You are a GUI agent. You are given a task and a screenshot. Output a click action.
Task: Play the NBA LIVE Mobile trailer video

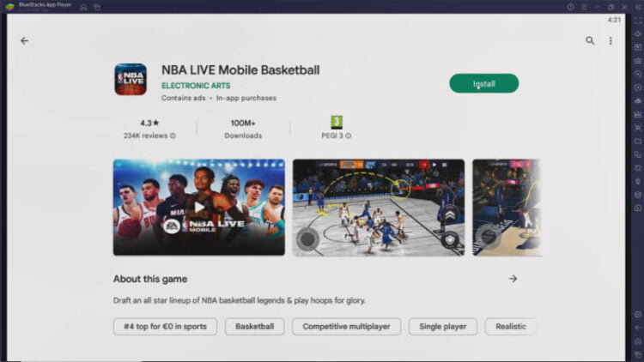pos(199,208)
